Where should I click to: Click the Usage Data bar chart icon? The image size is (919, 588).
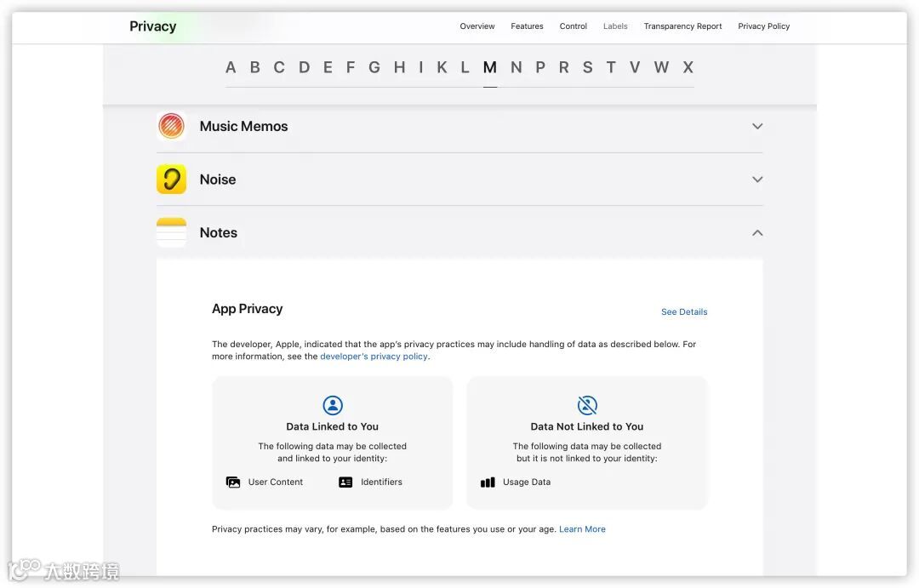click(x=488, y=482)
